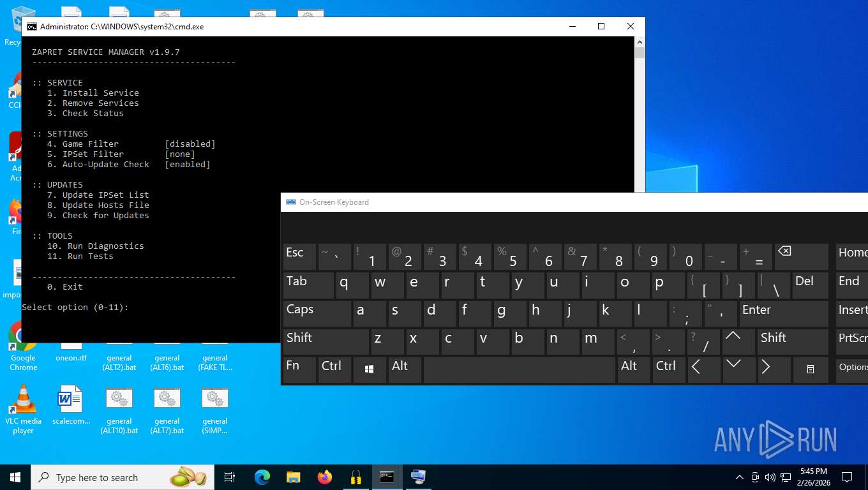Click the right arrow key

pyautogui.click(x=773, y=370)
